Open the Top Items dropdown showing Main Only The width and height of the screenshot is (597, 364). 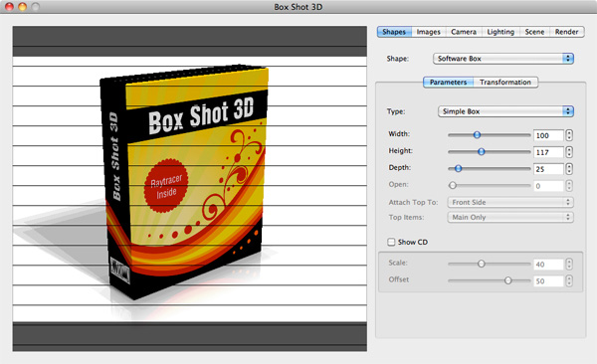click(x=510, y=217)
